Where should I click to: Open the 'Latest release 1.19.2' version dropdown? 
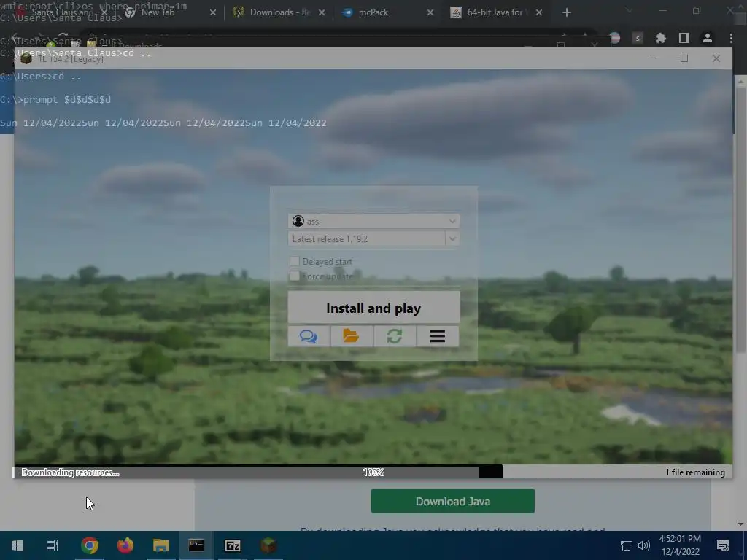pyautogui.click(x=373, y=238)
